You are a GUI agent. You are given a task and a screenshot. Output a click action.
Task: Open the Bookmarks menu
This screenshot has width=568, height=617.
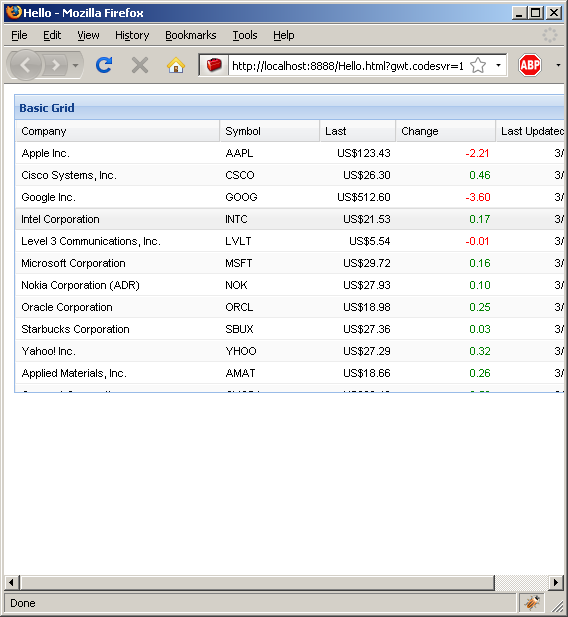191,35
